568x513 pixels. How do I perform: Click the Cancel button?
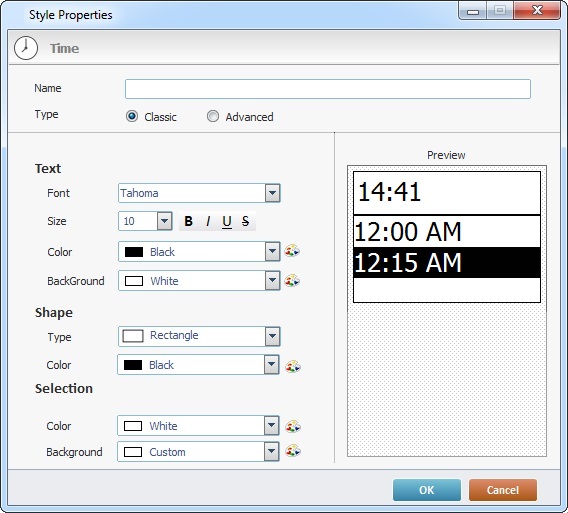pos(503,490)
